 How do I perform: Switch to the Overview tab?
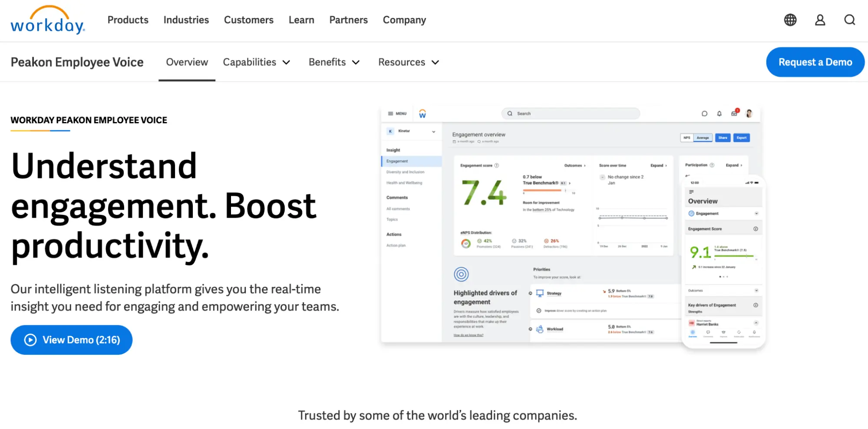tap(187, 62)
